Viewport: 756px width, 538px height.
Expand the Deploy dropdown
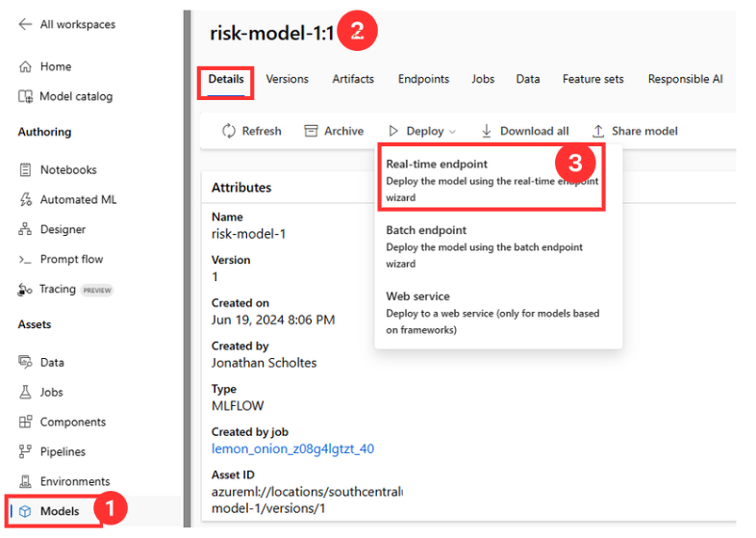click(422, 131)
